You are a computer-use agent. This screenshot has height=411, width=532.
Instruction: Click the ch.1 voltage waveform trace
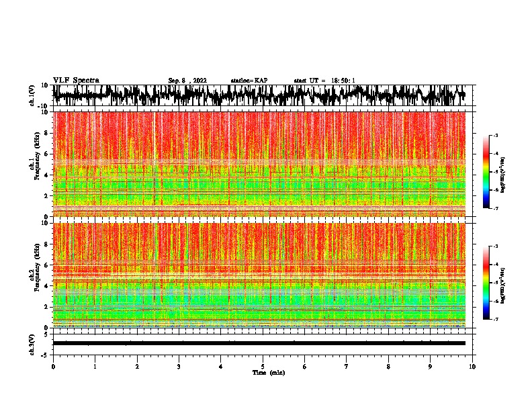(x=259, y=95)
